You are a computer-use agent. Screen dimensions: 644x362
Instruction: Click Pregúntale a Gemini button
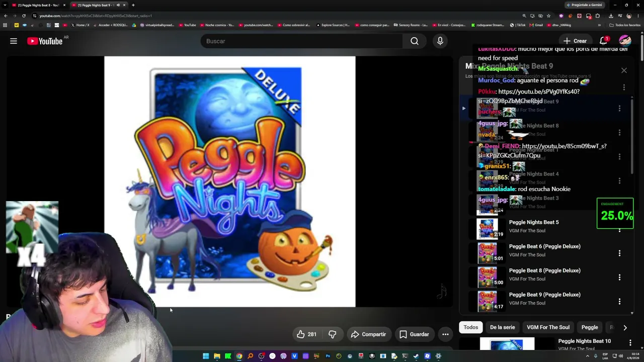(x=584, y=5)
